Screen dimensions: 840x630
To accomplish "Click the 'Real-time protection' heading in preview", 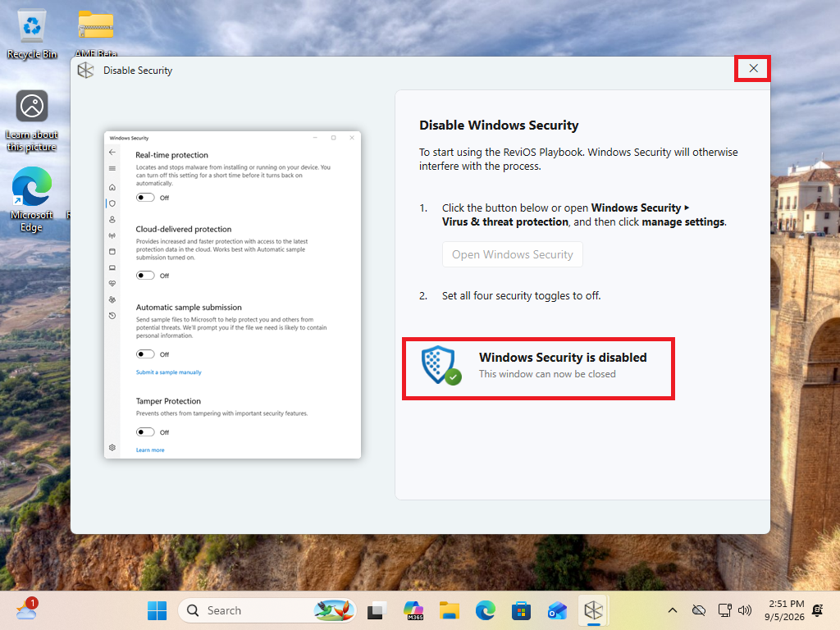I will [171, 155].
